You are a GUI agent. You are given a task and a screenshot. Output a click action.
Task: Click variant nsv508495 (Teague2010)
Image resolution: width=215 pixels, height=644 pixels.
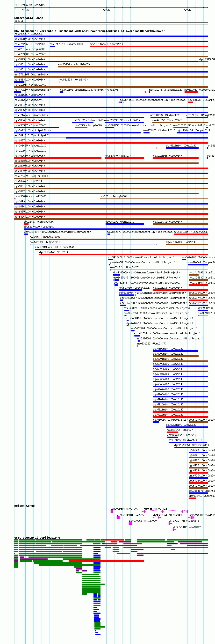pyautogui.click(x=30, y=146)
